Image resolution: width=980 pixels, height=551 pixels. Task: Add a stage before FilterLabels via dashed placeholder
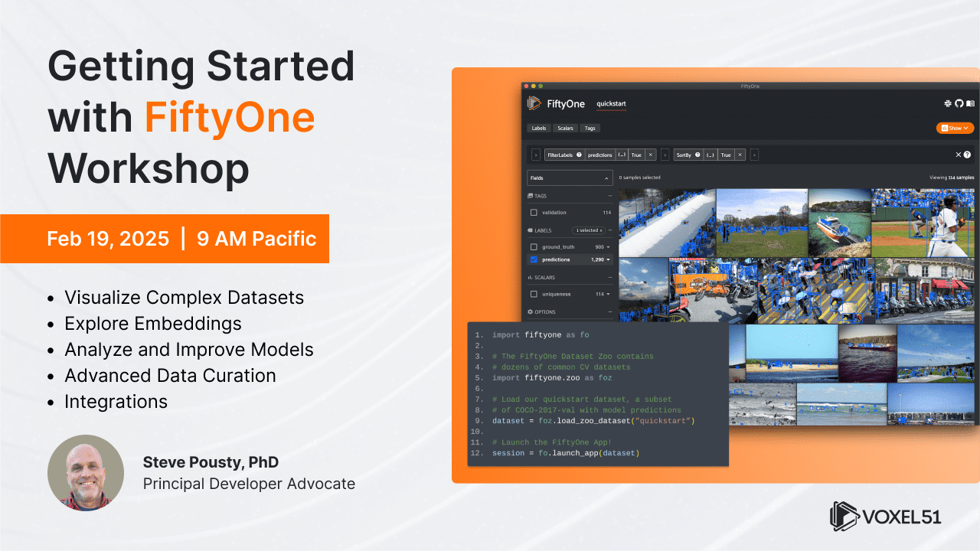pos(536,155)
